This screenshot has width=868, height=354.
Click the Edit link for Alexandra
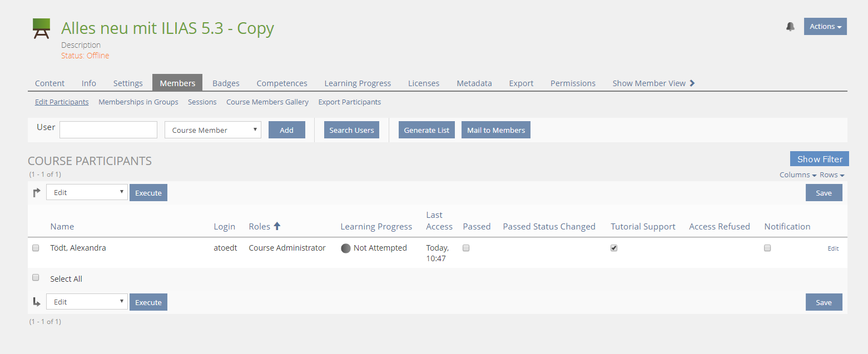point(833,248)
